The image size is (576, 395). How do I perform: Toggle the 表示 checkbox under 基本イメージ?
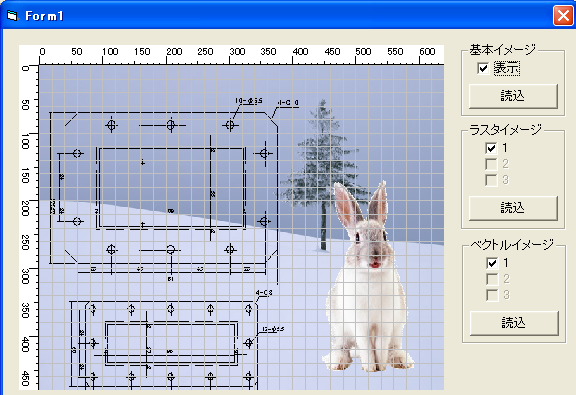pos(483,68)
